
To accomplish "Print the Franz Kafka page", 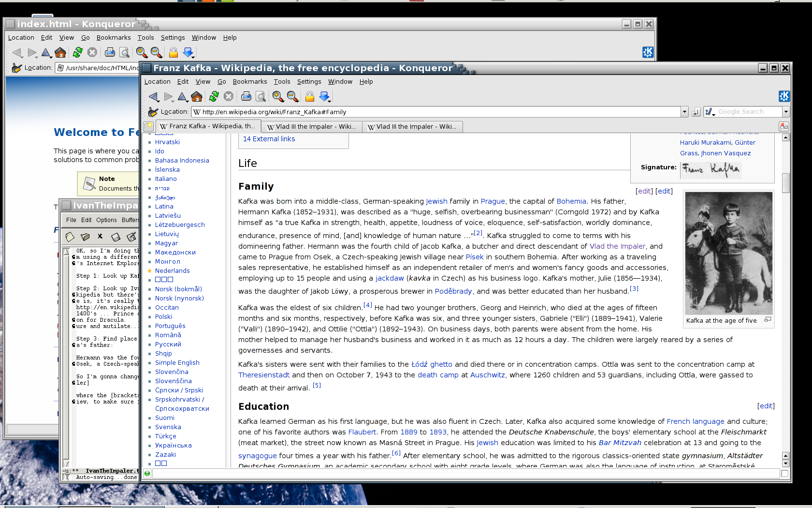I will 246,97.
